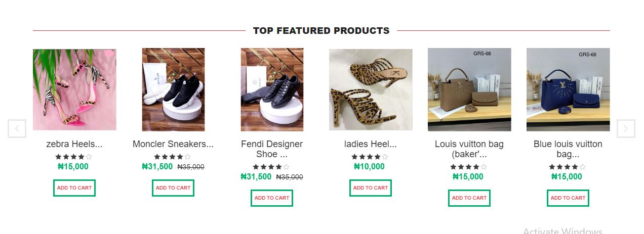Click the next carousel arrow
The height and width of the screenshot is (234, 644).
(x=626, y=128)
